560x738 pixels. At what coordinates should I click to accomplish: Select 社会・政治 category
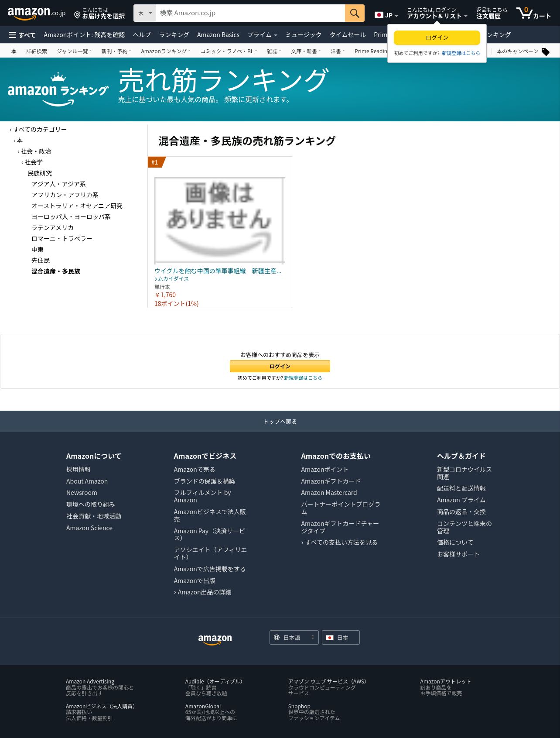click(36, 151)
